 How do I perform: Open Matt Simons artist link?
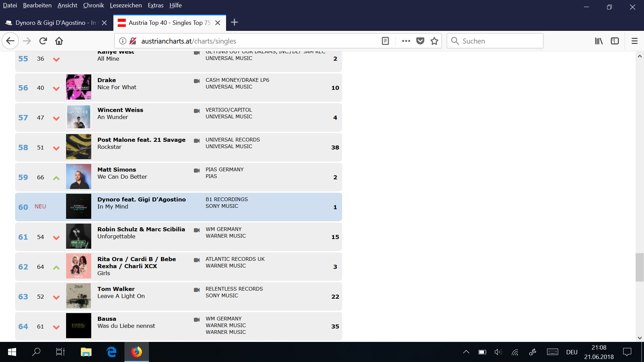(x=117, y=170)
